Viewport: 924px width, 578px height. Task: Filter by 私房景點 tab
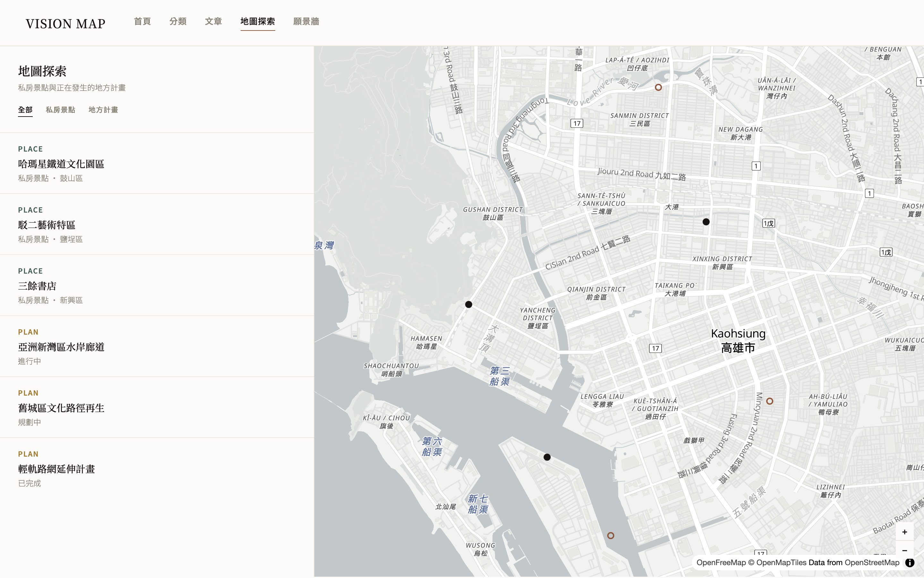pyautogui.click(x=60, y=110)
